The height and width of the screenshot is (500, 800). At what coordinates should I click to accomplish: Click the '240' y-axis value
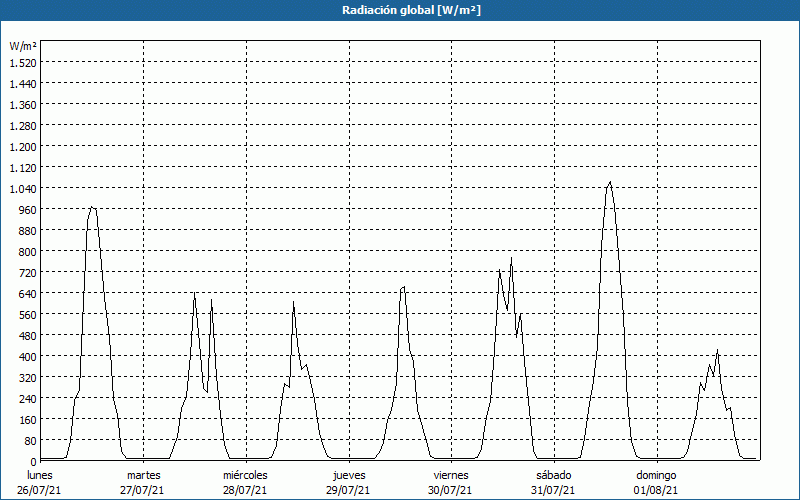tap(28, 399)
